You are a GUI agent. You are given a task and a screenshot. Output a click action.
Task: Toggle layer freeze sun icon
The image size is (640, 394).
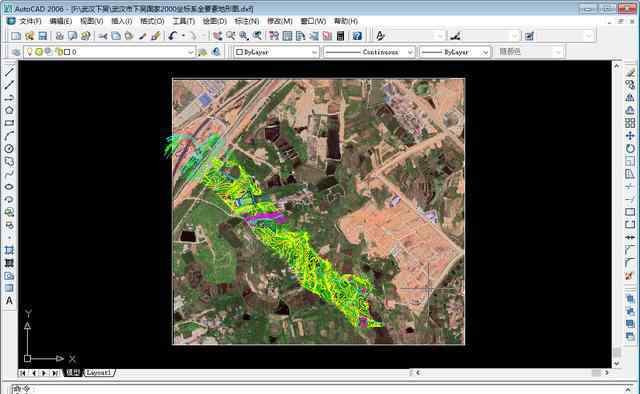pos(39,51)
